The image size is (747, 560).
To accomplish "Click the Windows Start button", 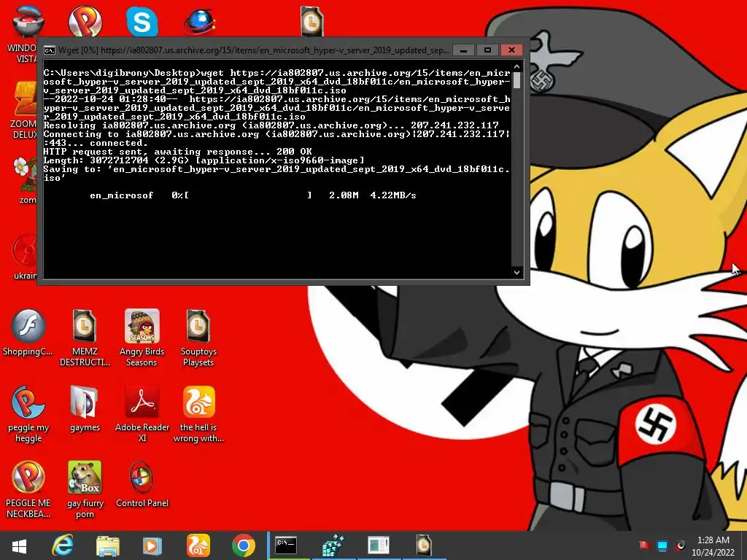I will 19,545.
